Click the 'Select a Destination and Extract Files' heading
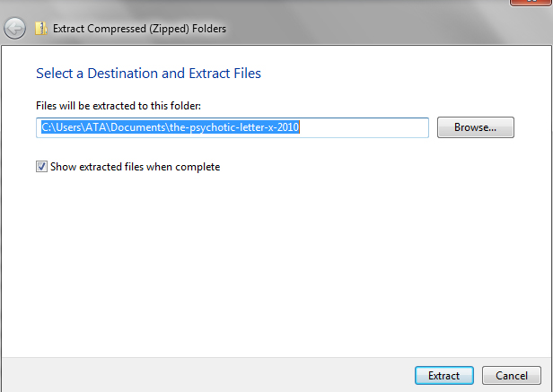553x392 pixels. [148, 73]
